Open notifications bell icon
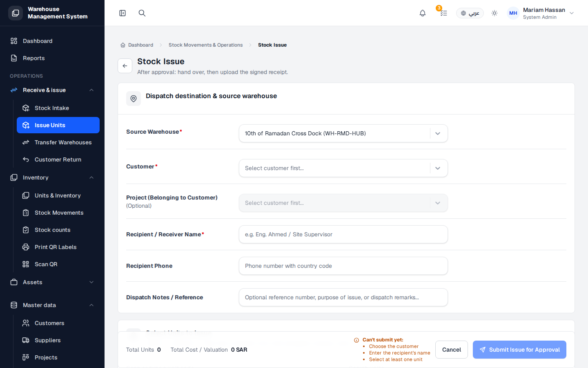The height and width of the screenshot is (368, 588). 423,13
